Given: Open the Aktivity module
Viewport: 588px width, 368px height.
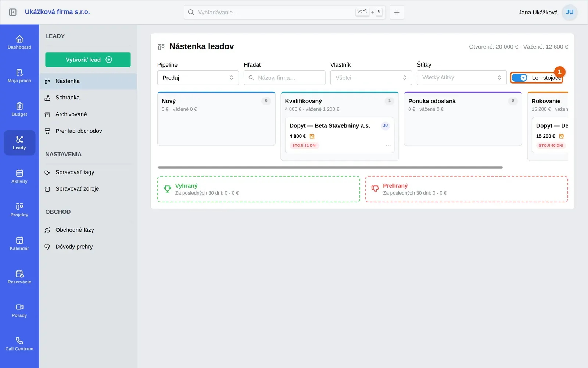Looking at the screenshot, I should click(19, 176).
